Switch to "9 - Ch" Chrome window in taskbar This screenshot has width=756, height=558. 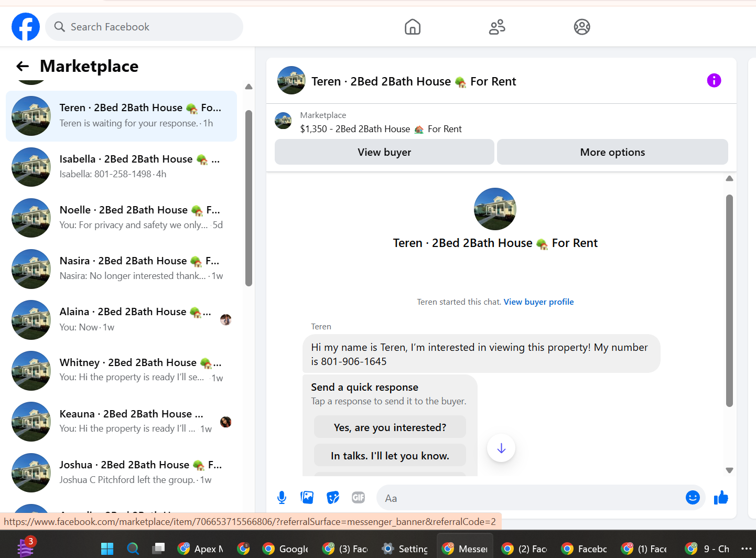click(x=707, y=549)
